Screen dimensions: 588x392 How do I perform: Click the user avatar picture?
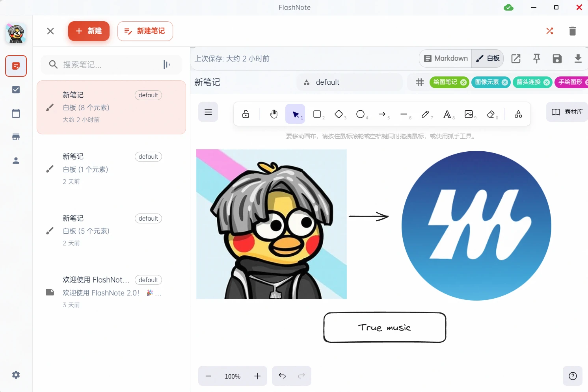[16, 33]
